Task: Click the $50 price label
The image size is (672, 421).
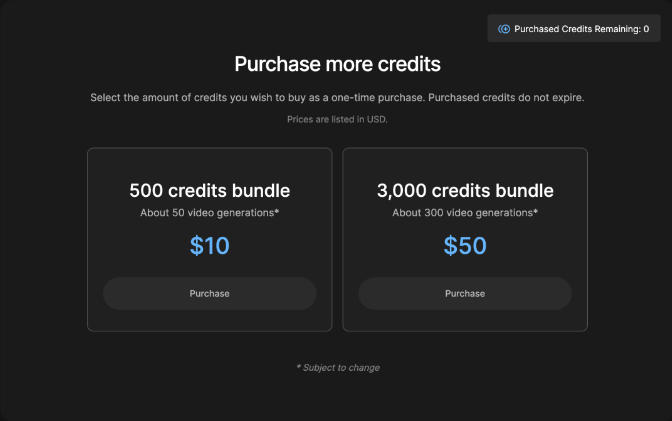Action: 465,245
